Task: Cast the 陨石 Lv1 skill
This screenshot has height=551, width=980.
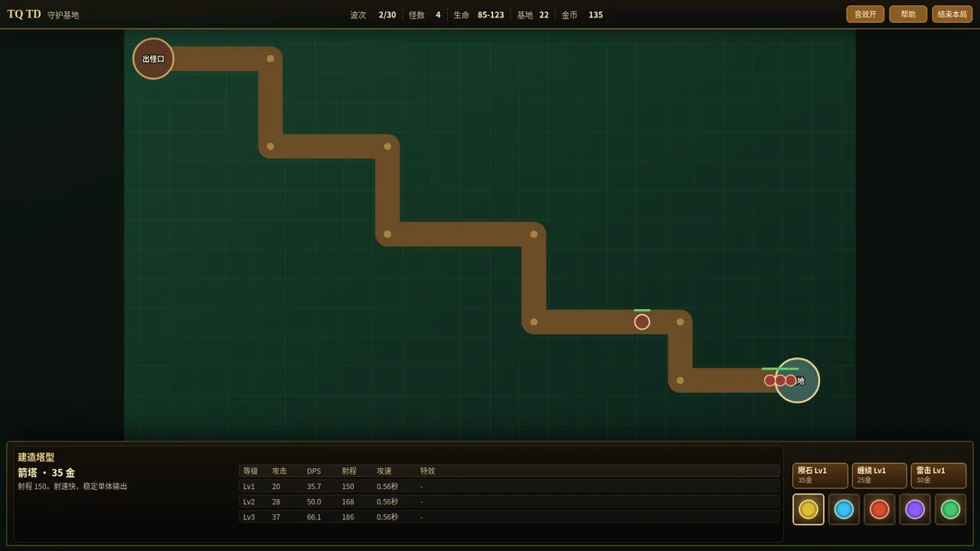Action: point(820,475)
